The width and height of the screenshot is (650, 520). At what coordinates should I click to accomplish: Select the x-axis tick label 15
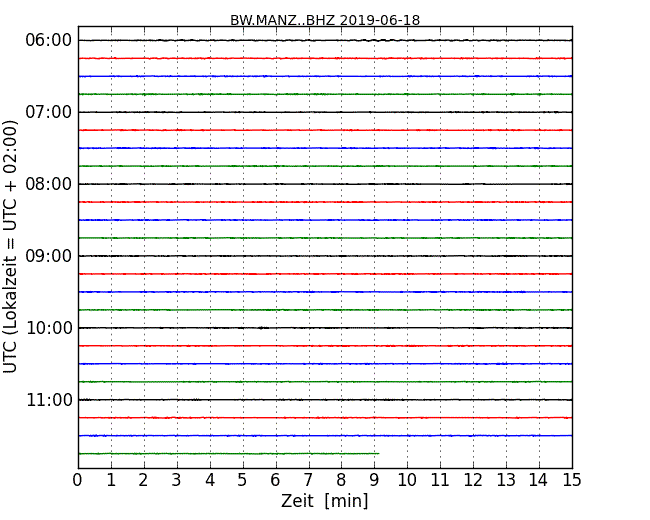572,480
